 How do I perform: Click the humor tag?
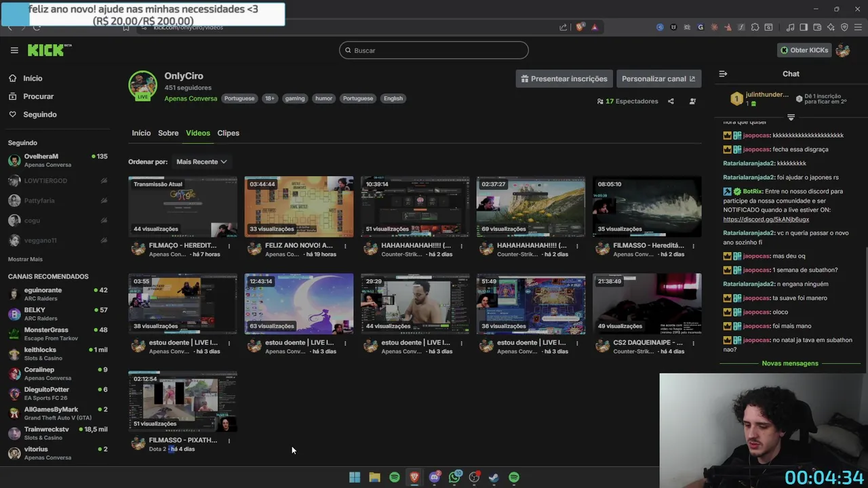pyautogui.click(x=323, y=98)
